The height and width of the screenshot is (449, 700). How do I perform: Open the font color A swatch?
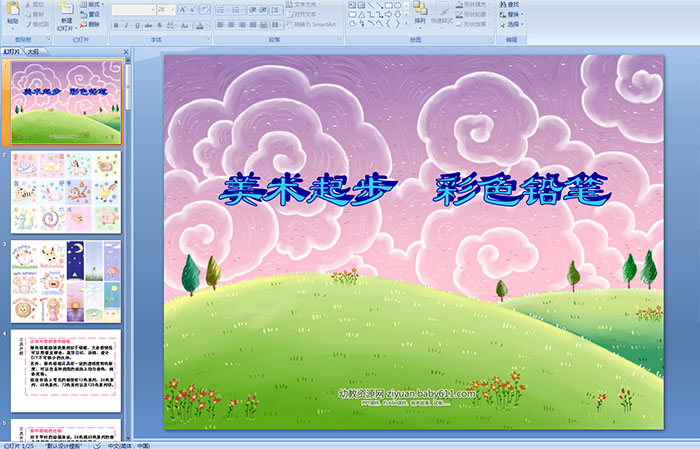point(201,25)
